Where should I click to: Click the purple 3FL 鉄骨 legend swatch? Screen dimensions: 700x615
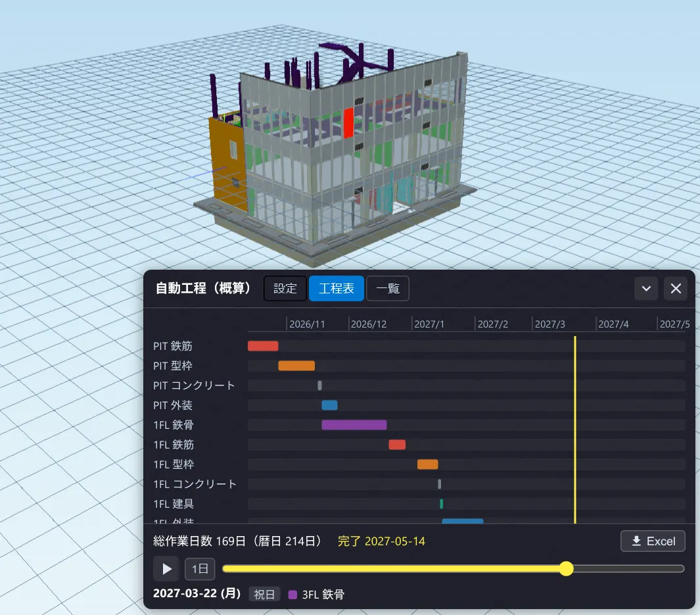pyautogui.click(x=292, y=595)
